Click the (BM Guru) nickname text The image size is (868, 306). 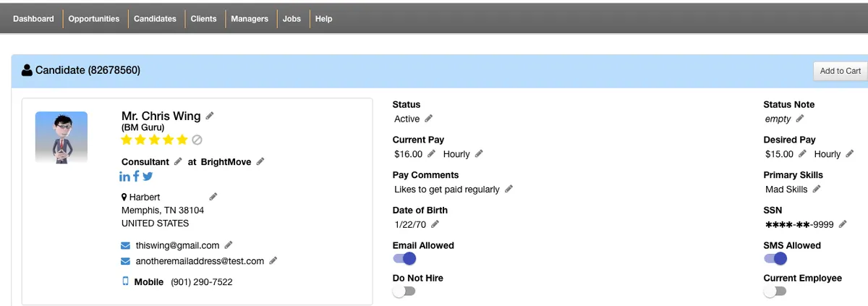click(143, 127)
